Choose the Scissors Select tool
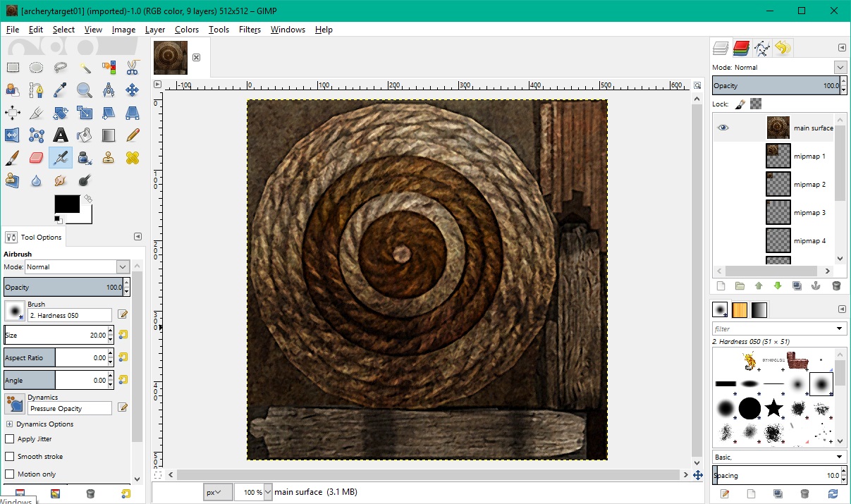Image resolution: width=851 pixels, height=504 pixels. pos(132,68)
